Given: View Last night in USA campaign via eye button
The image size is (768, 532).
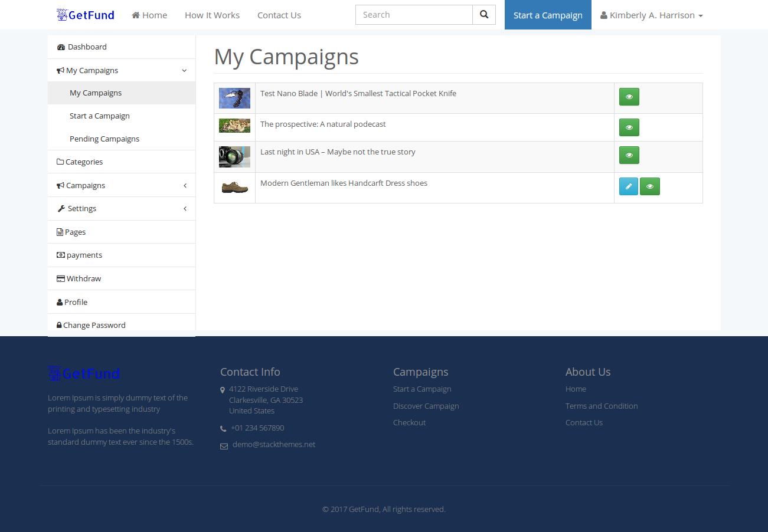Looking at the screenshot, I should [x=629, y=155].
